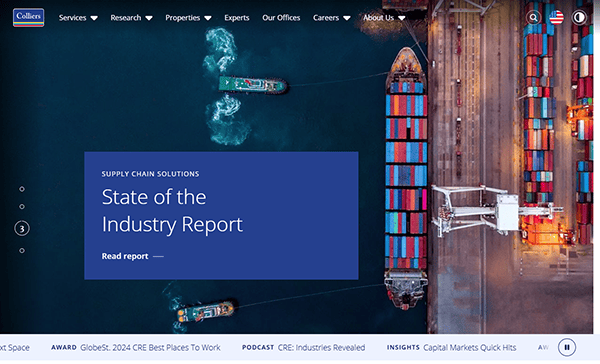Expand the Properties dropdown arrow

pos(208,18)
